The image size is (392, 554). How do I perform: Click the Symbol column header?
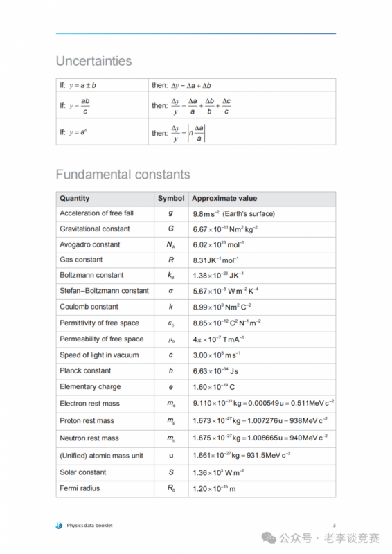(171, 198)
